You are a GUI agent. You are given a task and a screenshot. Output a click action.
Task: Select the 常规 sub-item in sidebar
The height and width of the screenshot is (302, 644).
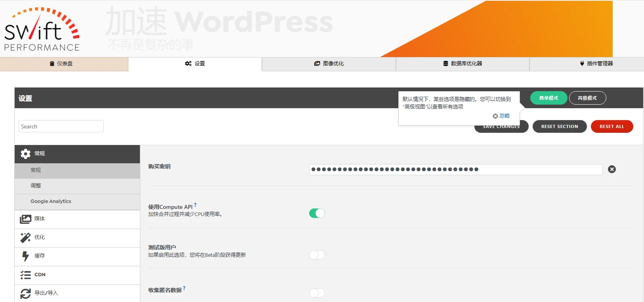click(77, 170)
